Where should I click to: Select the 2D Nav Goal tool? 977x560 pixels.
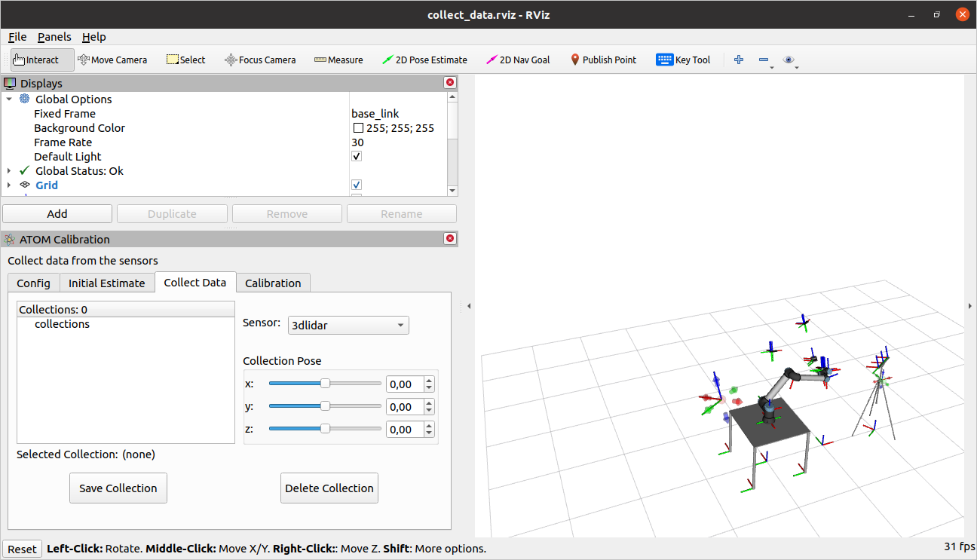(x=518, y=59)
